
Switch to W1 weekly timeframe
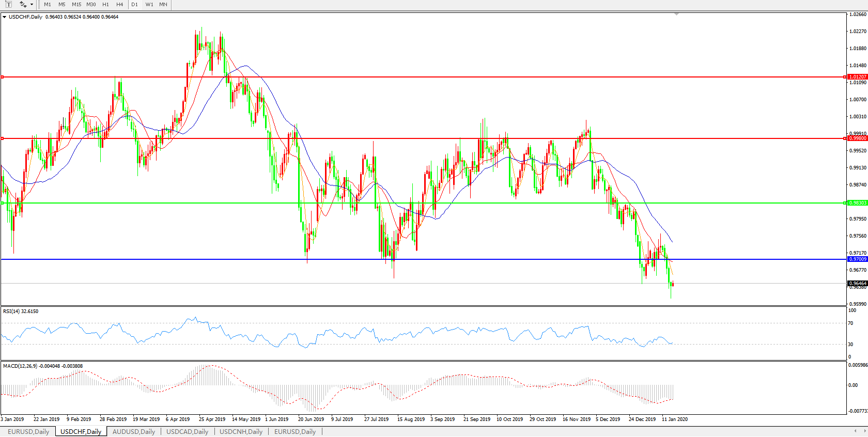(149, 5)
